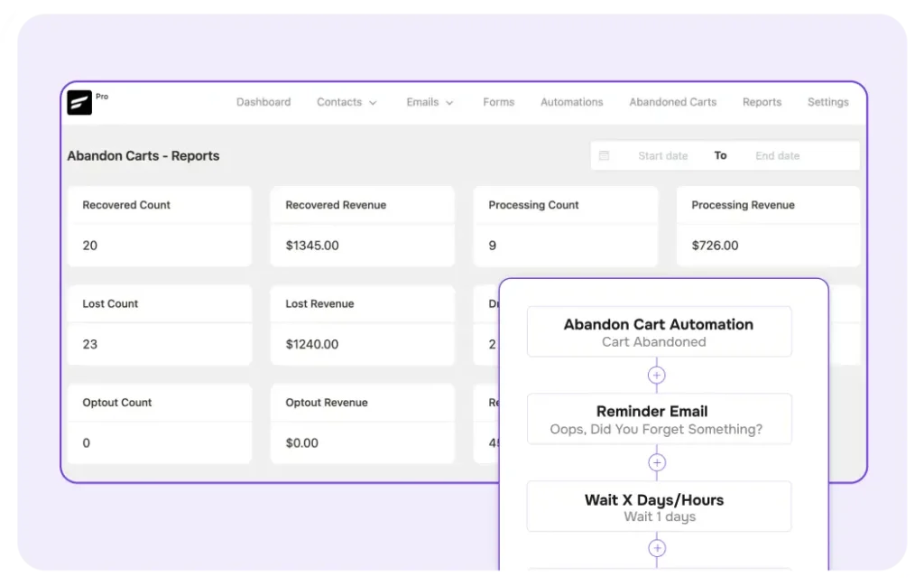Click plus icon under Reminder Email block
Viewport: 924px width, 586px height.
coord(657,462)
